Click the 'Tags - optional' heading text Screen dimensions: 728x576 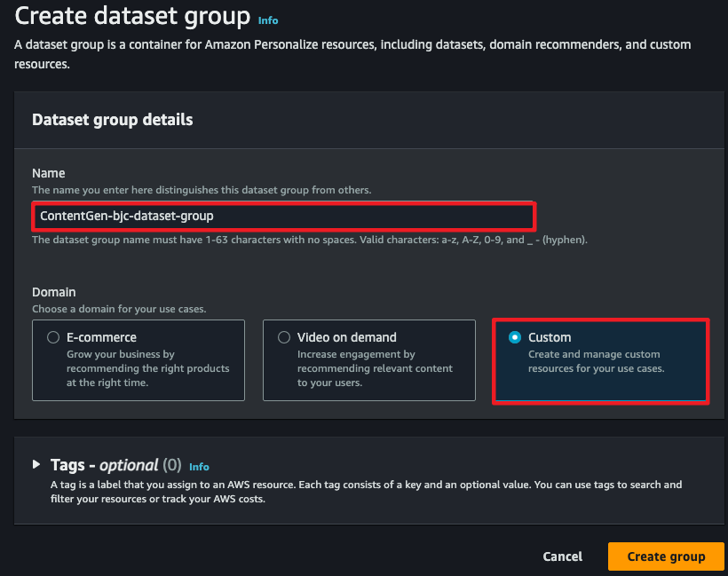tap(116, 465)
